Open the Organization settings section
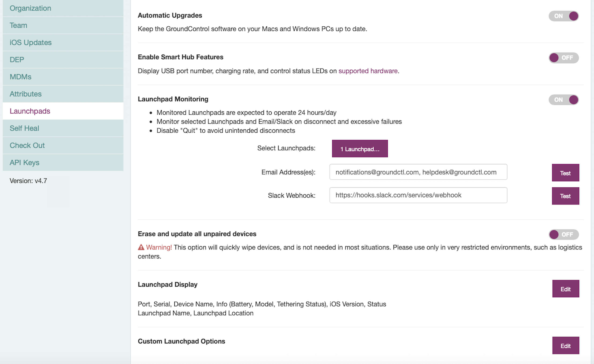 (x=30, y=8)
